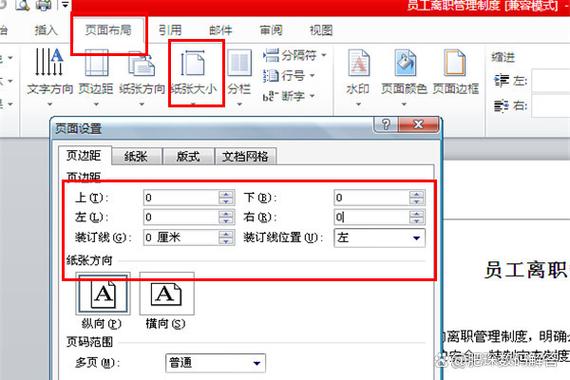Expand the 页面颜色 dropdown arrow
The width and height of the screenshot is (570, 380).
tap(404, 104)
